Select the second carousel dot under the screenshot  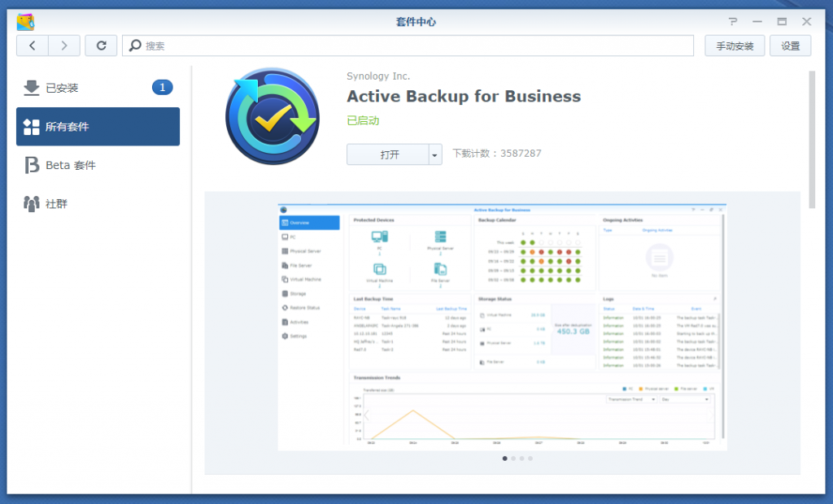tap(513, 458)
